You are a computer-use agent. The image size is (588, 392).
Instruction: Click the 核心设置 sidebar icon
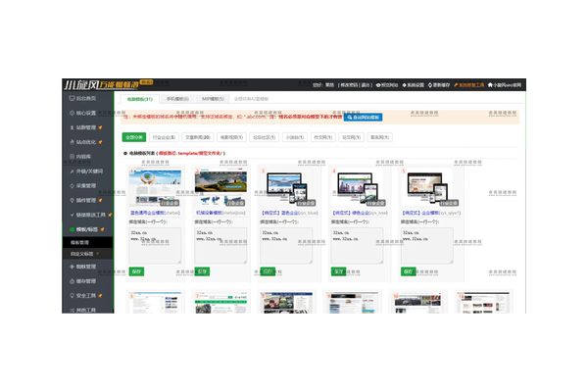[69, 113]
